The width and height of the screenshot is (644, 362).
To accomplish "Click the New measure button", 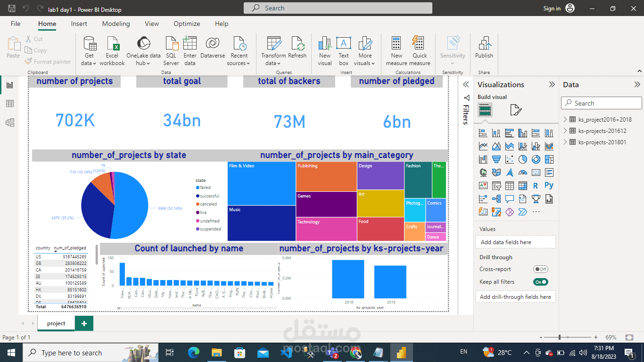I will point(396,51).
